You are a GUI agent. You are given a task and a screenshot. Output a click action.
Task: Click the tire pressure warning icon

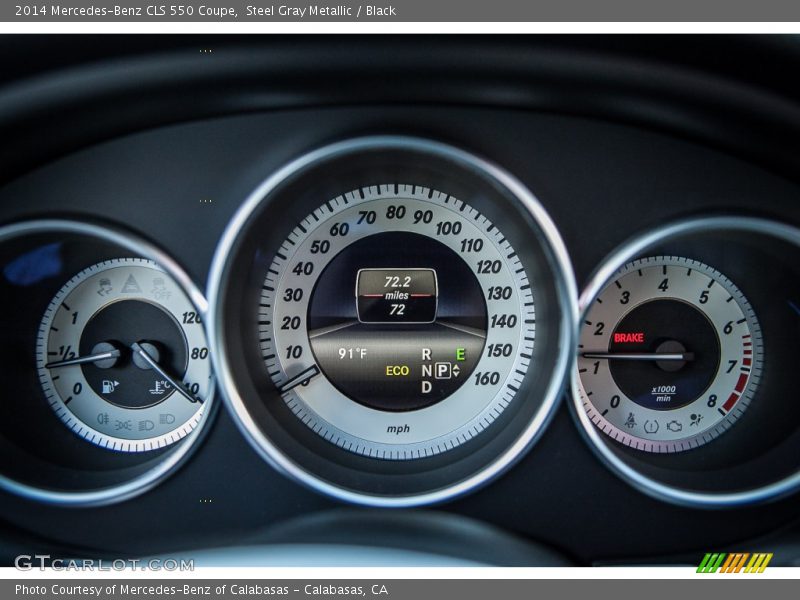(652, 426)
